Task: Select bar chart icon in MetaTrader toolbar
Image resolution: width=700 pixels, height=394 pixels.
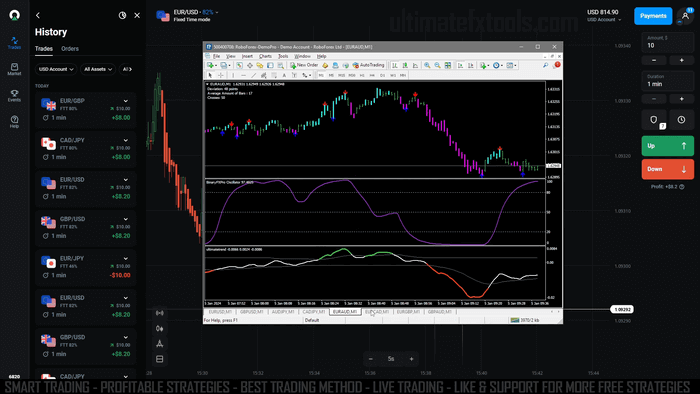Action: coord(395,65)
